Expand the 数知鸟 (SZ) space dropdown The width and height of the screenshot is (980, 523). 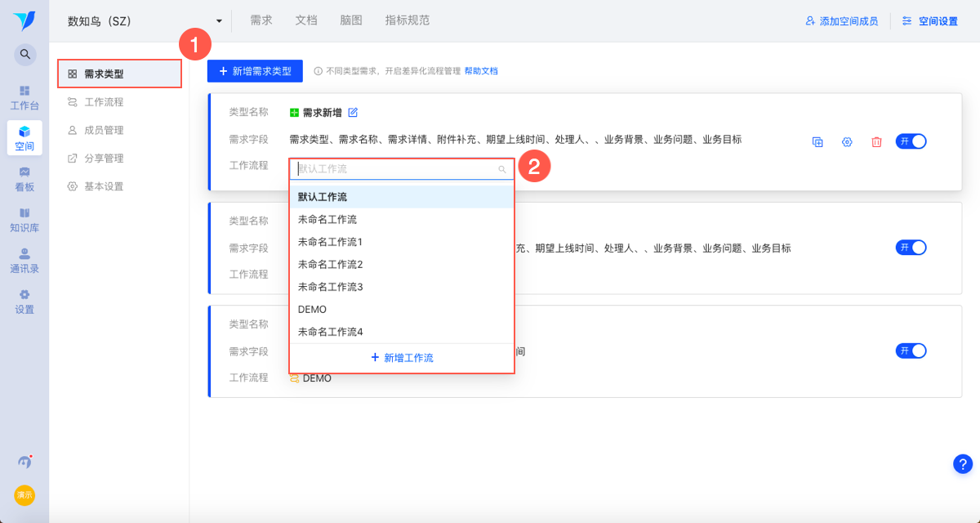219,21
